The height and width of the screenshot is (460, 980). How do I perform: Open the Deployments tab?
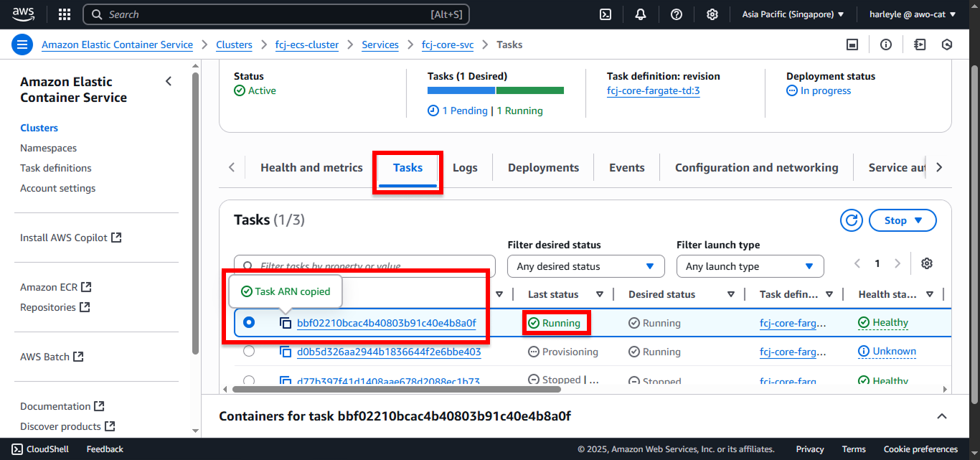(543, 167)
